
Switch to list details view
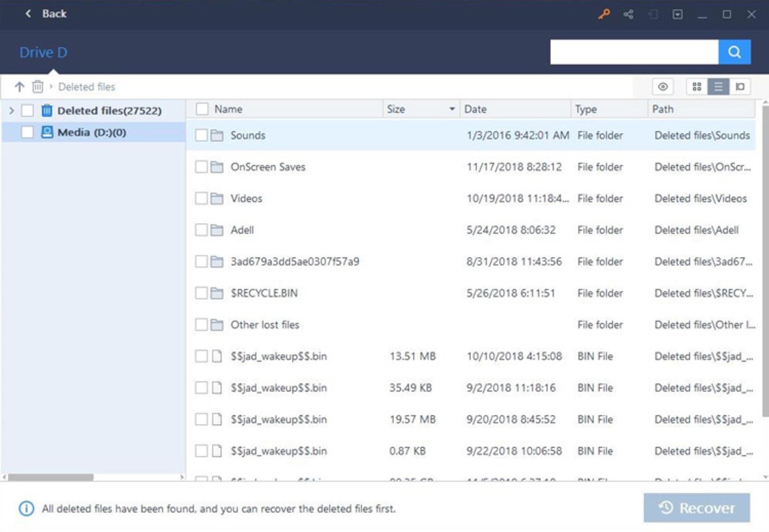point(718,87)
